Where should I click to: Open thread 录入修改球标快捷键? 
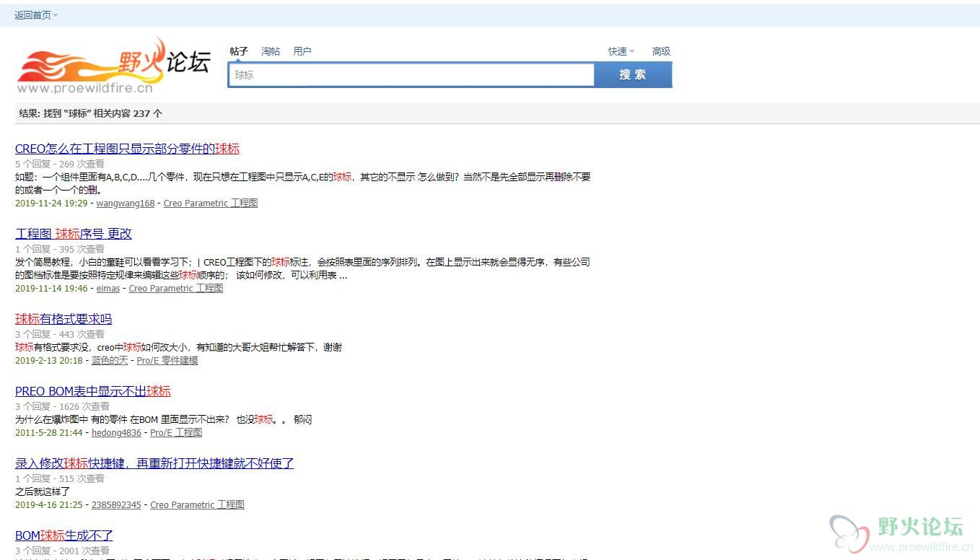click(x=154, y=463)
